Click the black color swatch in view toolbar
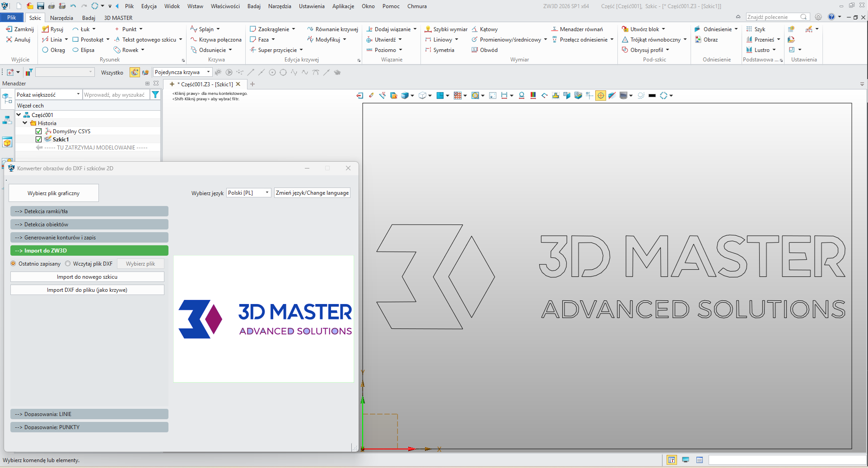The height and width of the screenshot is (468, 868). pos(652,96)
